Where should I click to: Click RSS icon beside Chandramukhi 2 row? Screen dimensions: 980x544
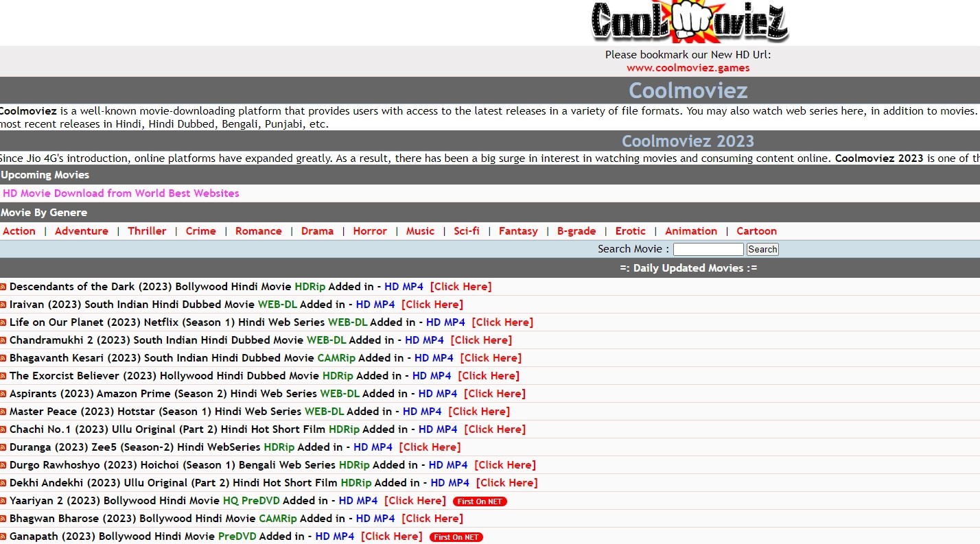tap(3, 341)
